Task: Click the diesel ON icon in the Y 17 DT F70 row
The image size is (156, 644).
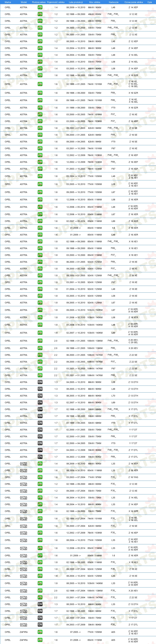Action: coord(40,443)
